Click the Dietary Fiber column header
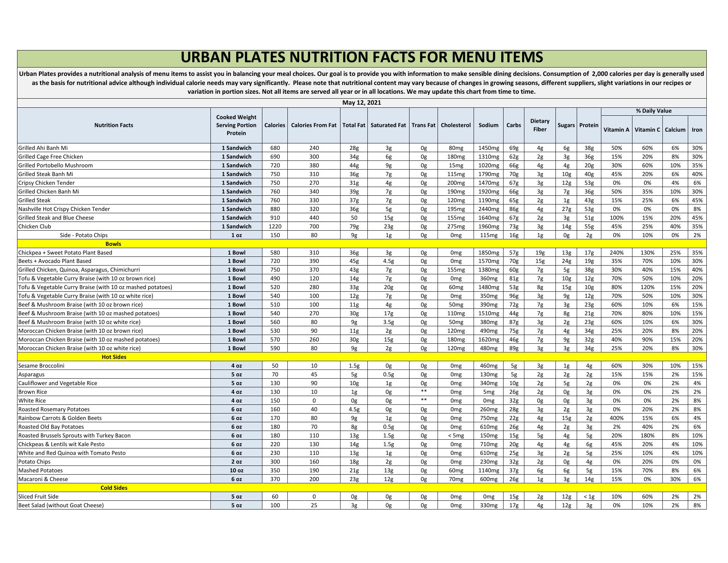Viewport: 728px width, 563px height. [x=540, y=125]
